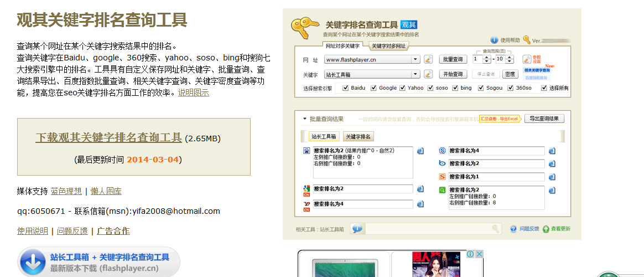Screen dimensions: 644x277
Task: Toggle the 选择所有 checkbox
Action: coord(544,88)
